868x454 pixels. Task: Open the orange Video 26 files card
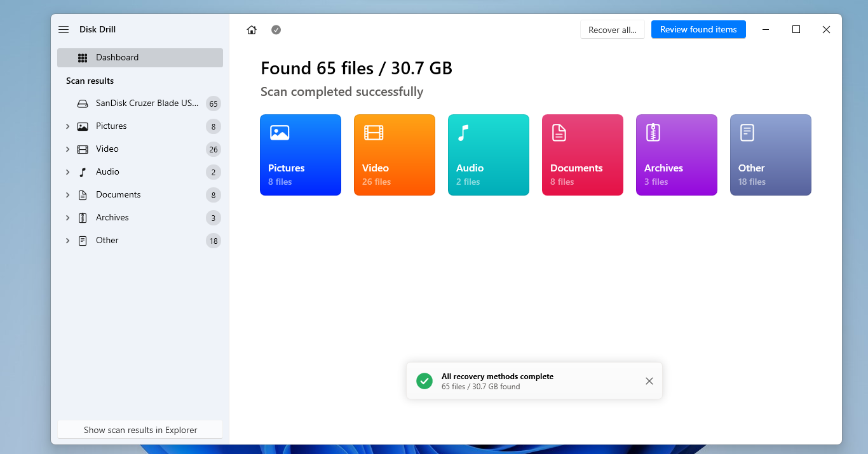(395, 155)
